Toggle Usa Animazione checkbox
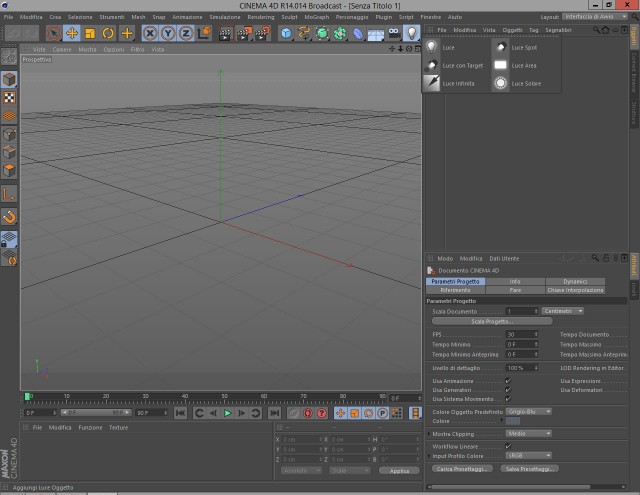Viewport: 640px width, 495px height. coord(508,381)
